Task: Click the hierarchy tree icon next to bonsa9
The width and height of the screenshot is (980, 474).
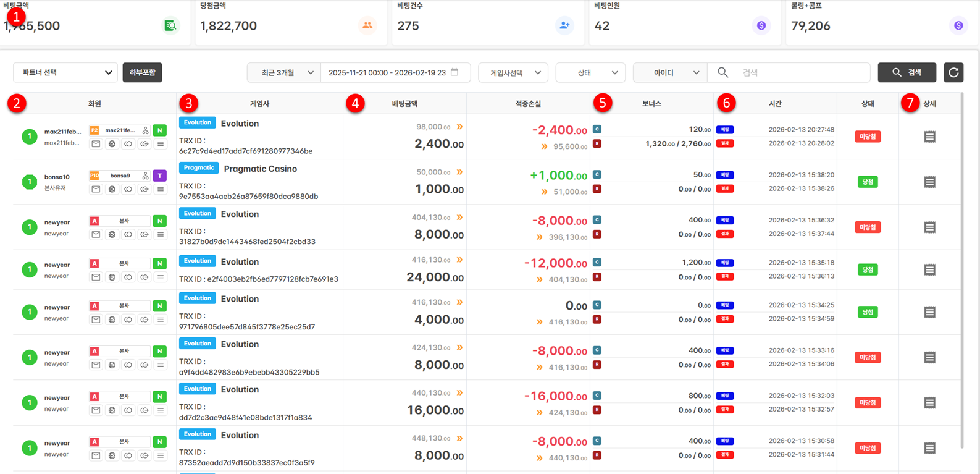Action: [145, 176]
